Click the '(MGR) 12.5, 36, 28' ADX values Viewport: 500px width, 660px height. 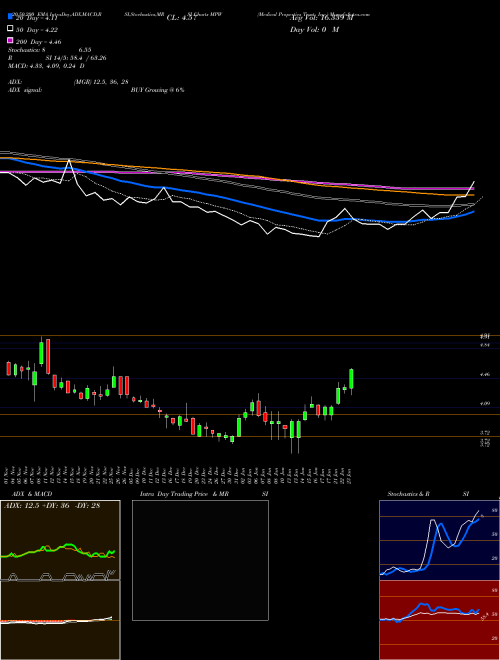tap(101, 82)
